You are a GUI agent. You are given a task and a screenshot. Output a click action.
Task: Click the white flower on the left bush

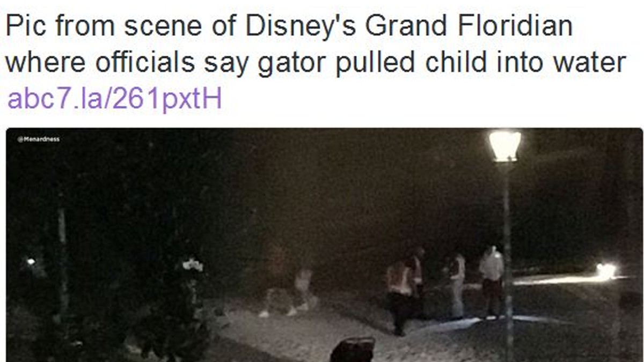pos(192,264)
